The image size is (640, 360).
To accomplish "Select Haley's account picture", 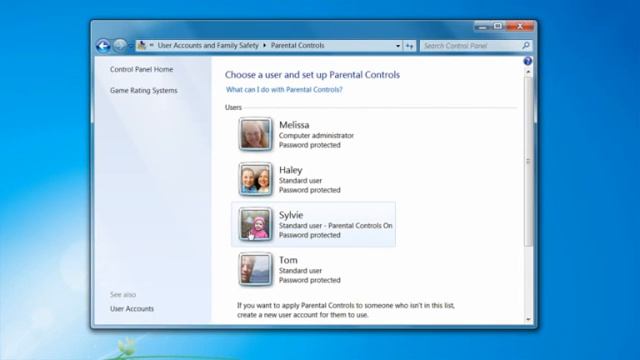I will point(256,179).
